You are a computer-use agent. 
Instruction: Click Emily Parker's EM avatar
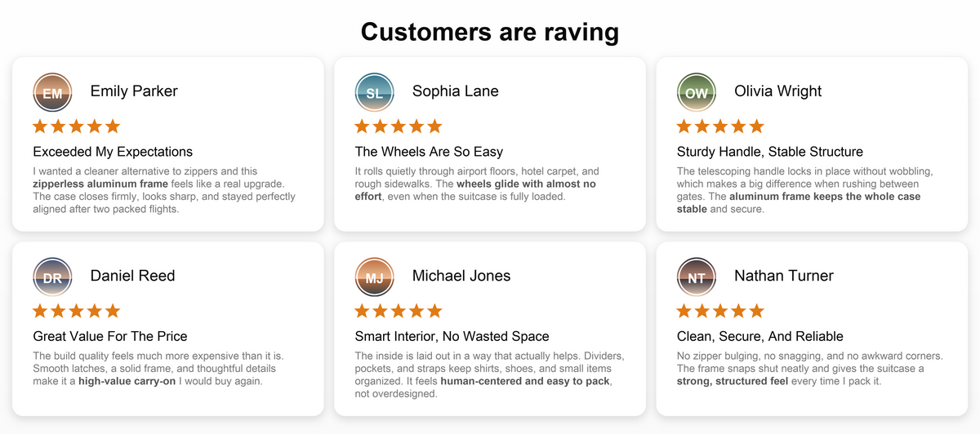click(52, 92)
